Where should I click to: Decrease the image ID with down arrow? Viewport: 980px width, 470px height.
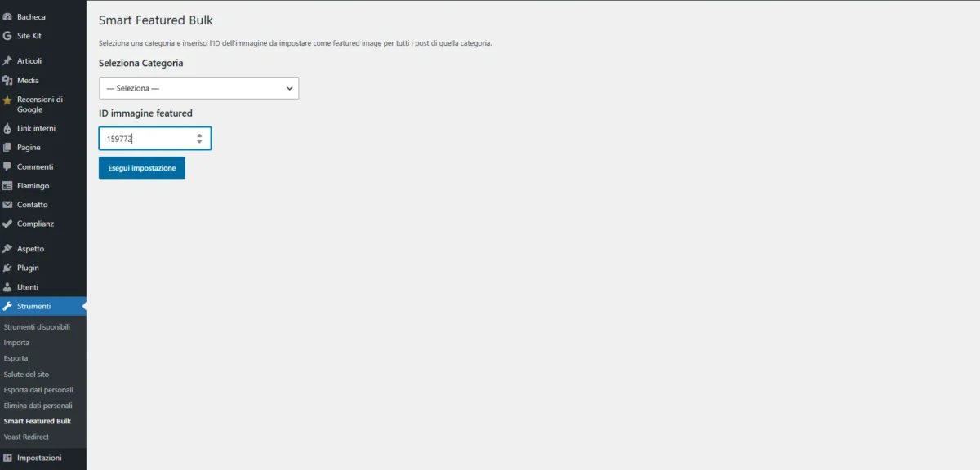[199, 142]
